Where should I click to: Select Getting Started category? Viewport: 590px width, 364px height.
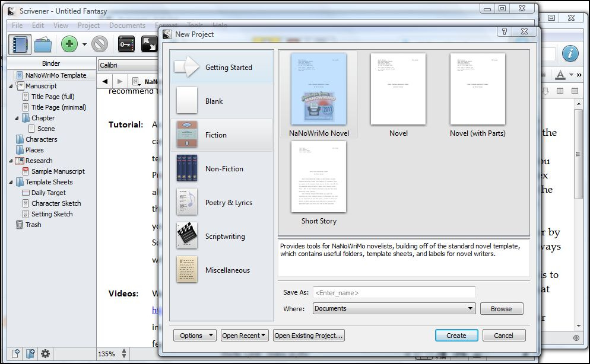click(222, 67)
